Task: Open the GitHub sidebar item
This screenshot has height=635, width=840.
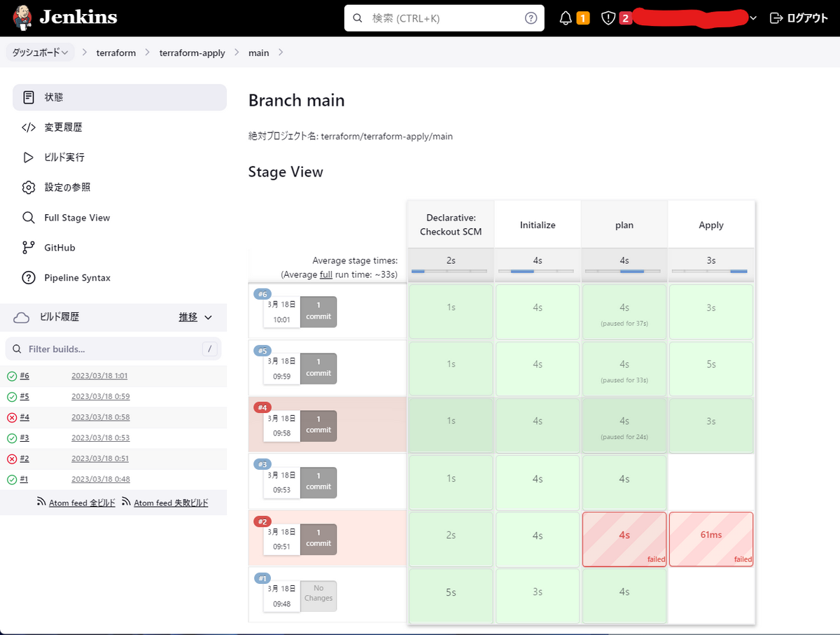Action: [120, 248]
